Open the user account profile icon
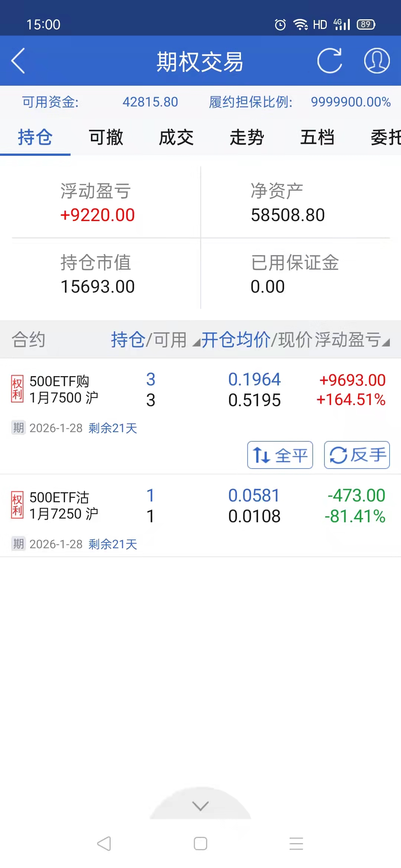Image resolution: width=401 pixels, height=868 pixels. pyautogui.click(x=376, y=61)
